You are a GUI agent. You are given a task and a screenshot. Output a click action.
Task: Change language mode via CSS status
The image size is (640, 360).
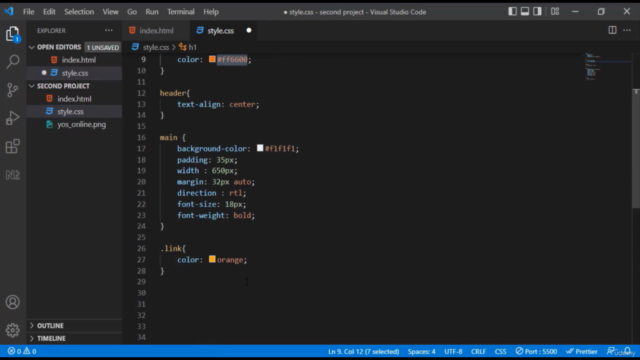[x=500, y=351]
